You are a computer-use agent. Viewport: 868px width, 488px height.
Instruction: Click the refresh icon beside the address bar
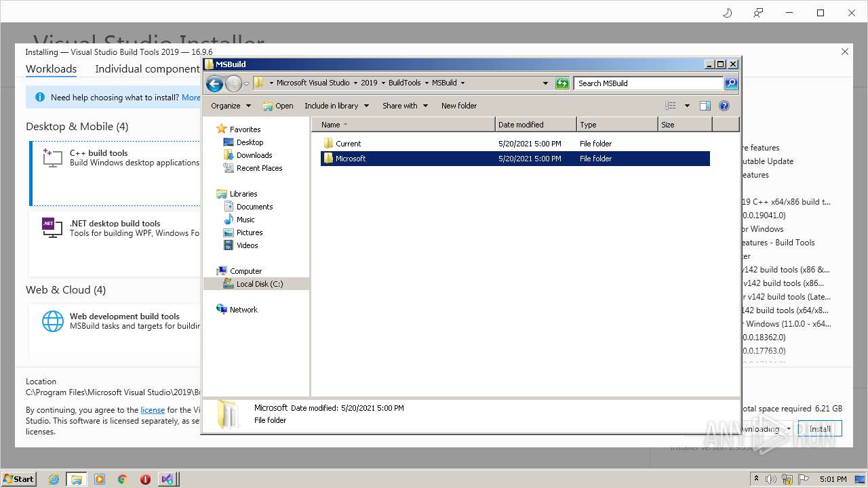coord(562,83)
